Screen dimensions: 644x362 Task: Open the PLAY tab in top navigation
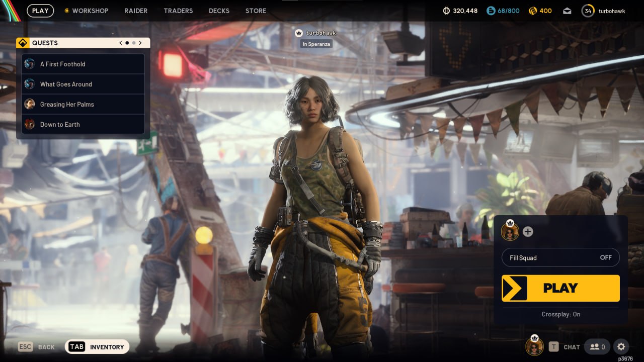tap(40, 11)
